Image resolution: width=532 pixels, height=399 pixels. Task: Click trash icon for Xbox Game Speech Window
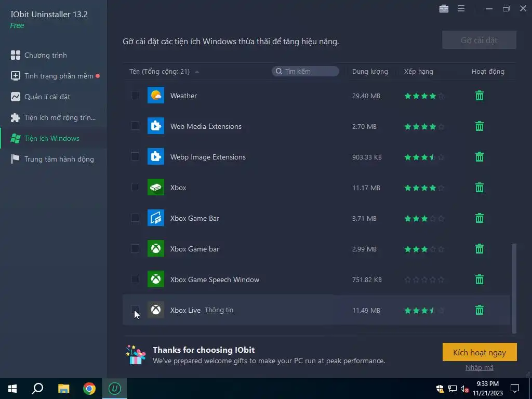pyautogui.click(x=479, y=279)
